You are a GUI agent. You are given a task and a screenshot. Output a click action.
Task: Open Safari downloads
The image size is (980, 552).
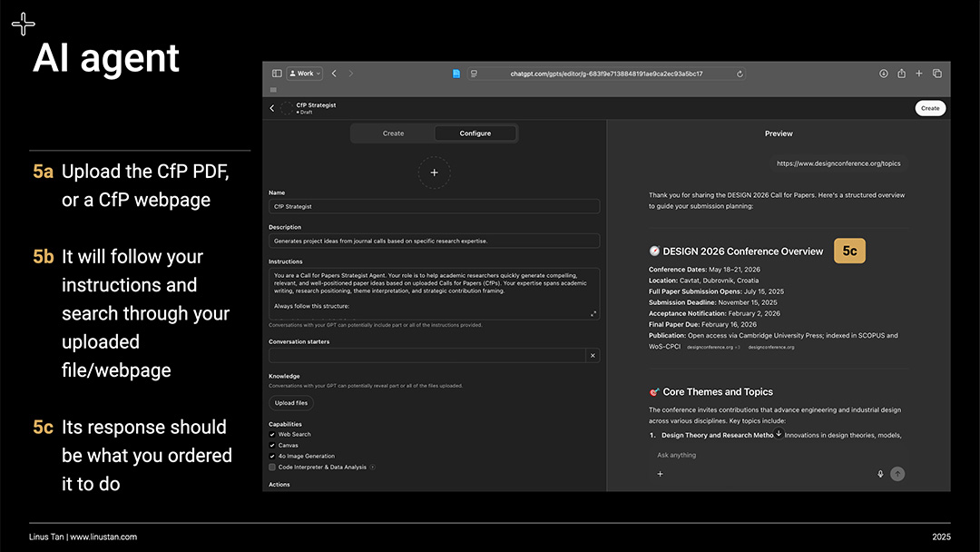click(884, 74)
